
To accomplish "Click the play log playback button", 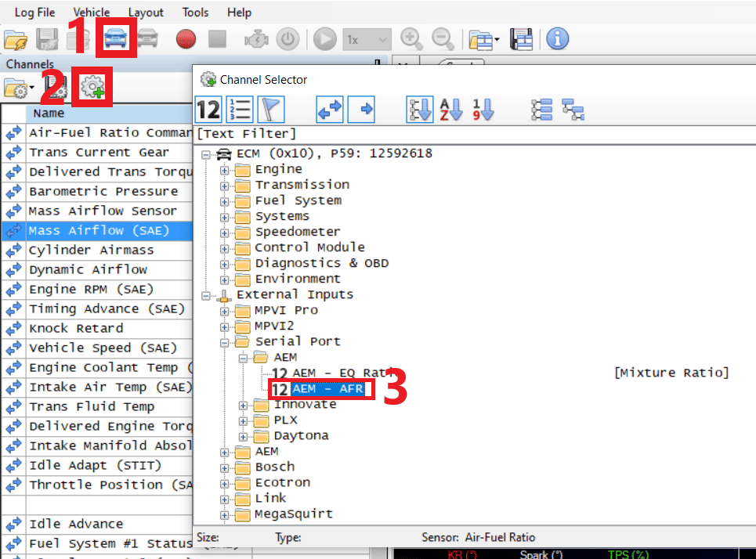I will click(x=325, y=39).
